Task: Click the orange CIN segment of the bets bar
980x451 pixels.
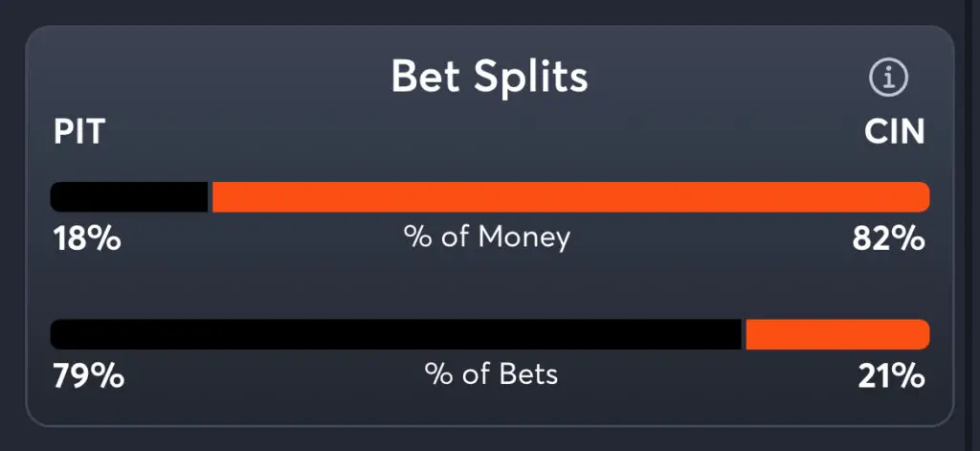Action: (x=836, y=334)
